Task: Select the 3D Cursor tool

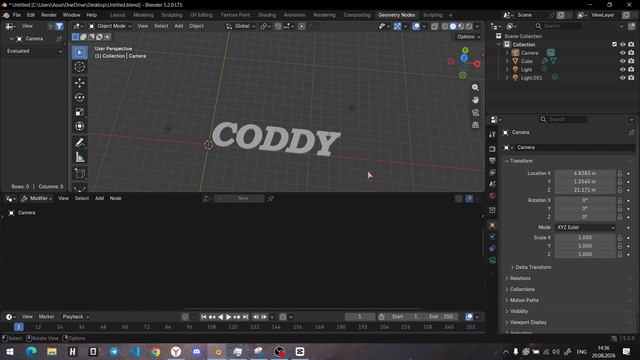Action: pos(80,67)
